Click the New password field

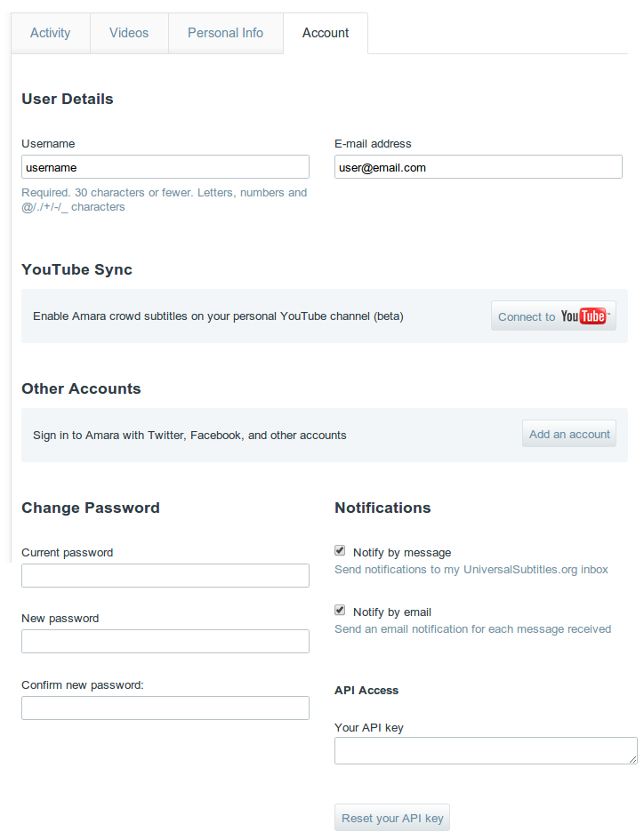pos(165,642)
